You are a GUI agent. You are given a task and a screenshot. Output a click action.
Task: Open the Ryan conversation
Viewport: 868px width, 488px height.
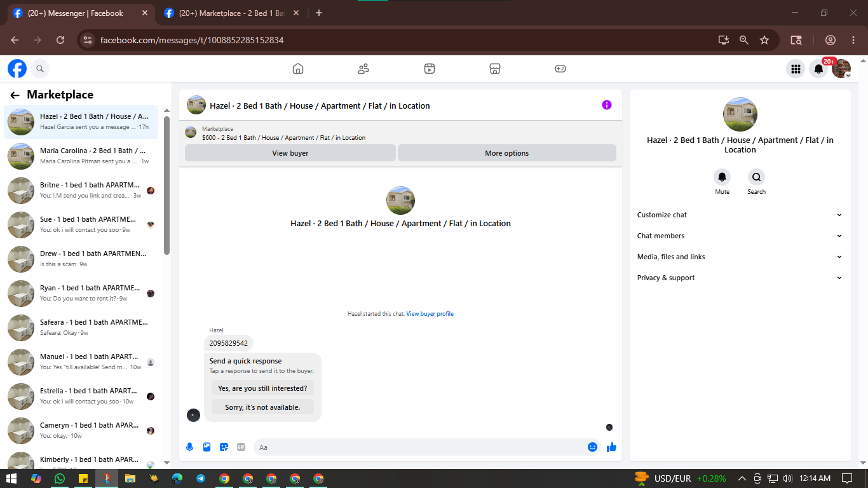[81, 293]
